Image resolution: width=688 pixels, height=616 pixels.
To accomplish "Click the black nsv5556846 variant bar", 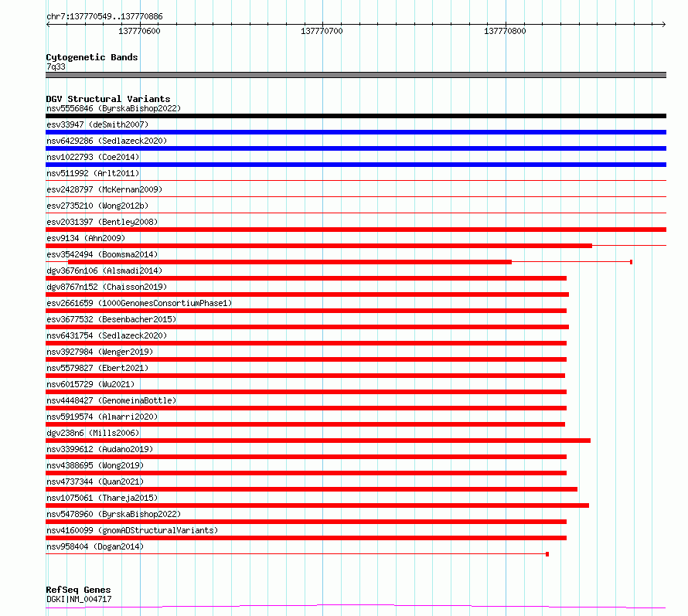I will [x=356, y=116].
